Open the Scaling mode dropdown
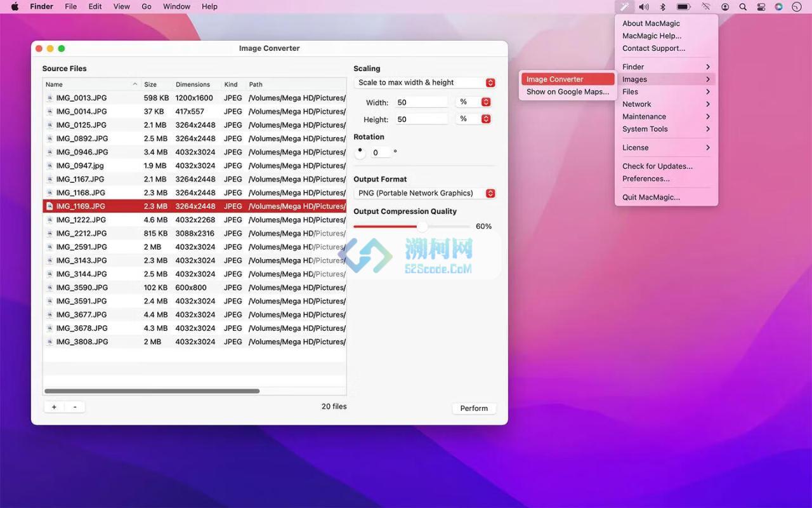Viewport: 812px width, 508px height. pyautogui.click(x=424, y=83)
